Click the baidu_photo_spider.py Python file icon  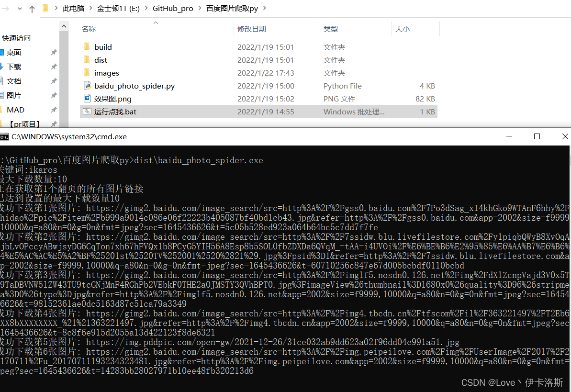[x=87, y=86]
